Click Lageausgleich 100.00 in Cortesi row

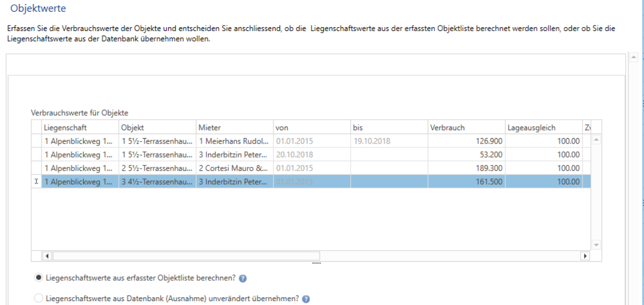tap(544, 168)
